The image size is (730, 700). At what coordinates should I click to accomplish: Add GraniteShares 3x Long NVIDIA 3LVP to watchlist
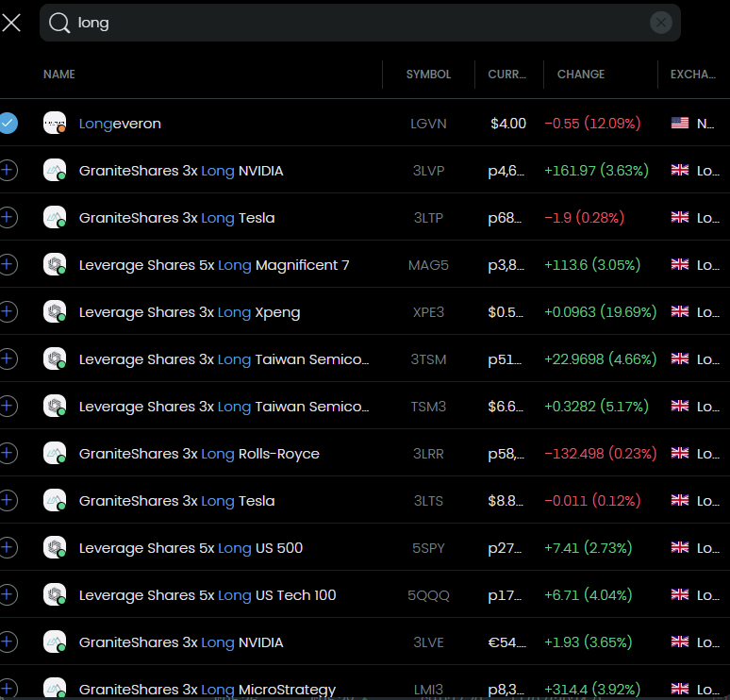[x=8, y=170]
